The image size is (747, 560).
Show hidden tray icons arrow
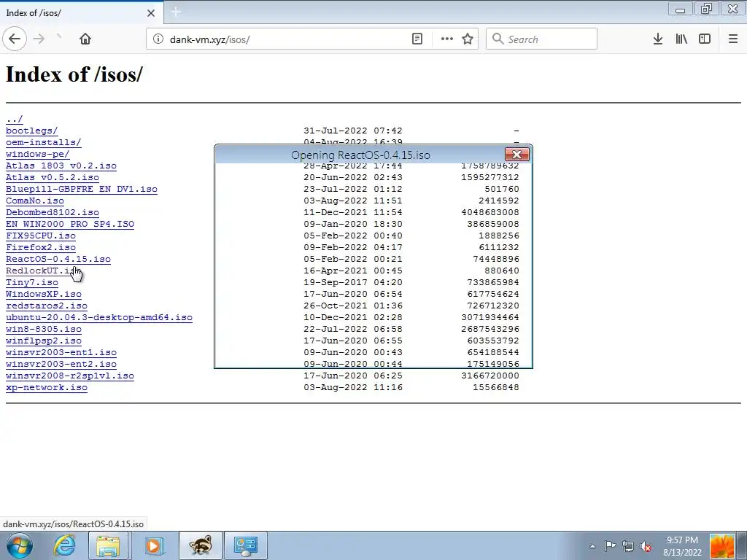tap(592, 546)
